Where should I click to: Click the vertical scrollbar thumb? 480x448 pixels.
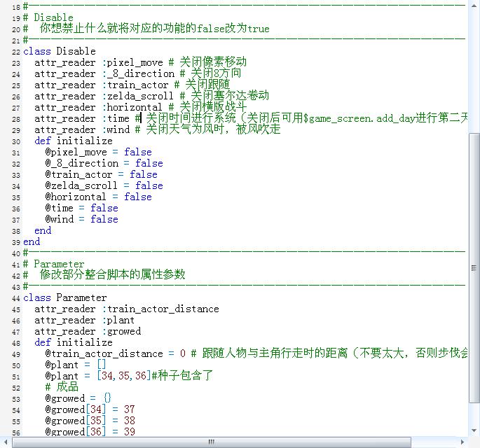tap(474, 268)
